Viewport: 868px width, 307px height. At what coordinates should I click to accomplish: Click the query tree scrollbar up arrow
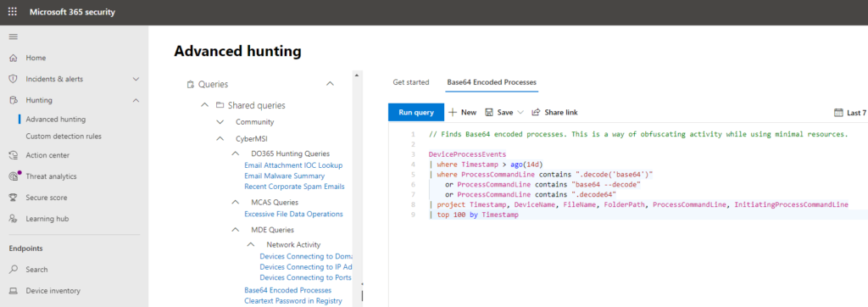pos(357,75)
